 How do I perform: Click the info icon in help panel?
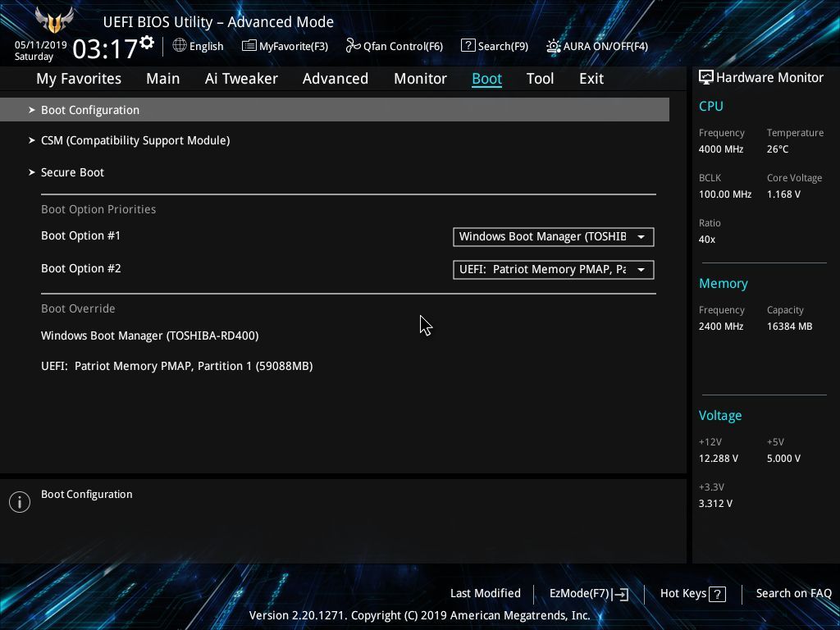[20, 502]
